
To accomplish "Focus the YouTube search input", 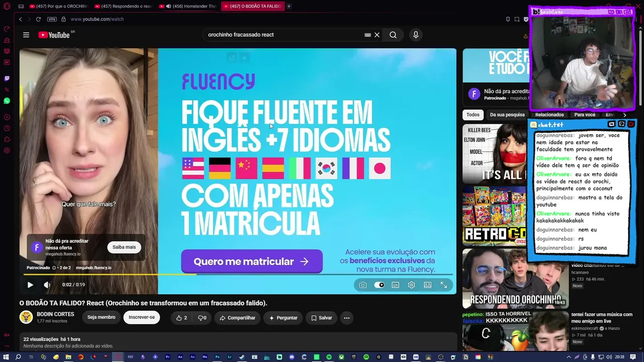I will [284, 35].
